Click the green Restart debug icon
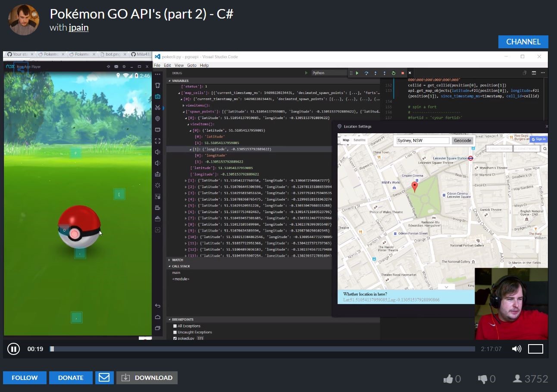This screenshot has height=392, width=557. pos(393,73)
